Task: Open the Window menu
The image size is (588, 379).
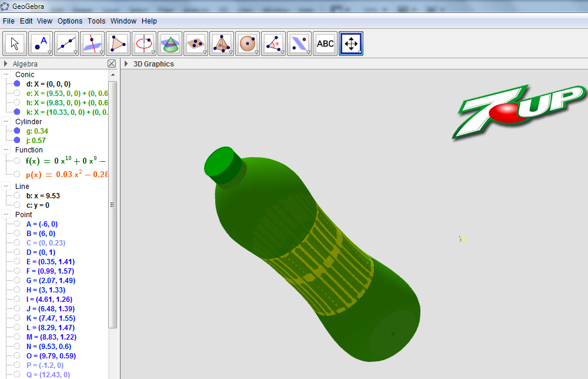Action: tap(123, 21)
